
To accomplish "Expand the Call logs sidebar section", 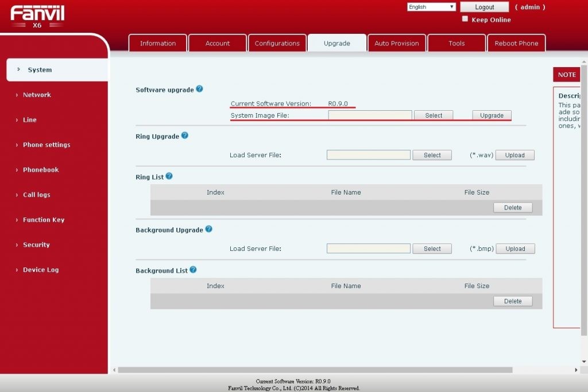I will pos(36,195).
